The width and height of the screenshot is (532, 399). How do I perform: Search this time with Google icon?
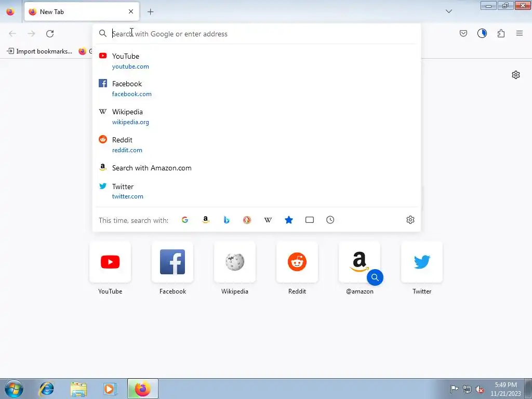click(x=185, y=220)
